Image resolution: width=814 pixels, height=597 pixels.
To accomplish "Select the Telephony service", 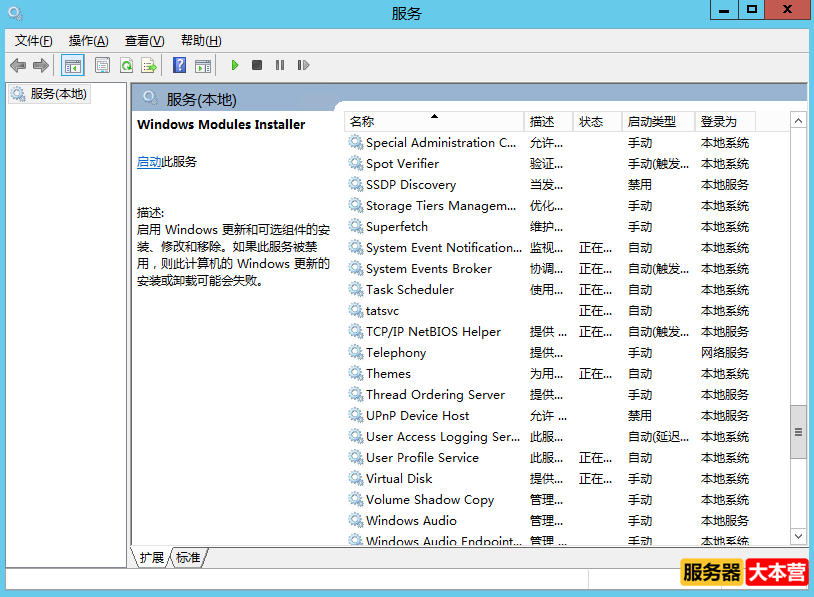I will tap(549, 353).
